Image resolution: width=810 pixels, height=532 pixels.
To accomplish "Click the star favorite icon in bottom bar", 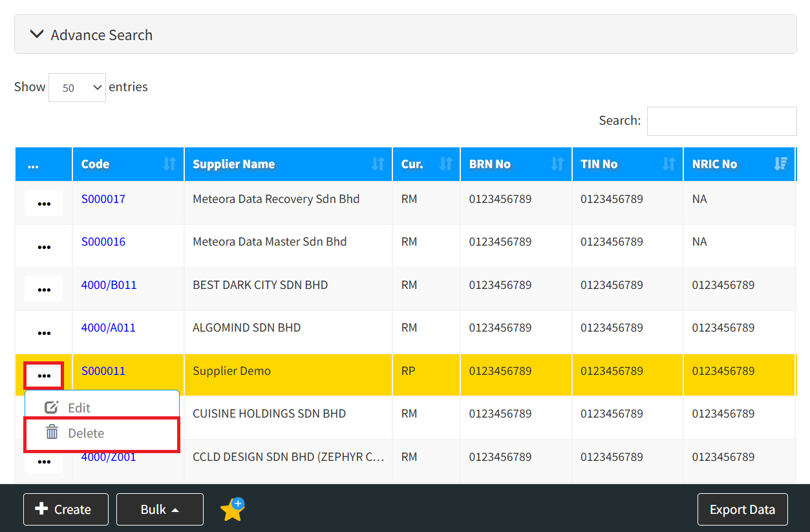I will click(x=232, y=509).
